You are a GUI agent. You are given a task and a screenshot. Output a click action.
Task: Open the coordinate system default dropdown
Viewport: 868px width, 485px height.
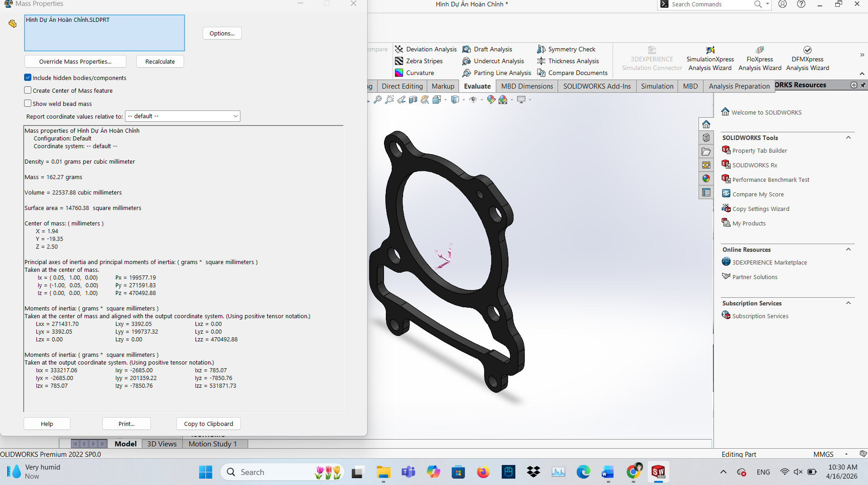[183, 116]
